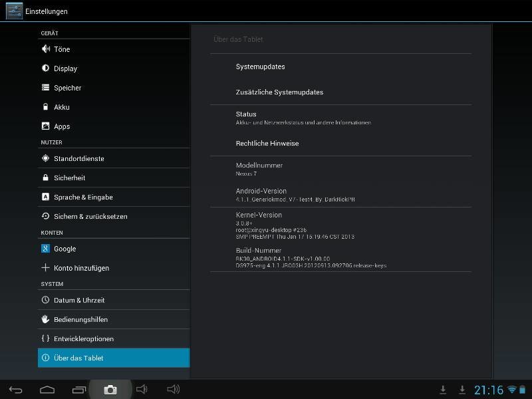Tap the Kernel-Version entry
The image size is (532, 399).
[340, 225]
